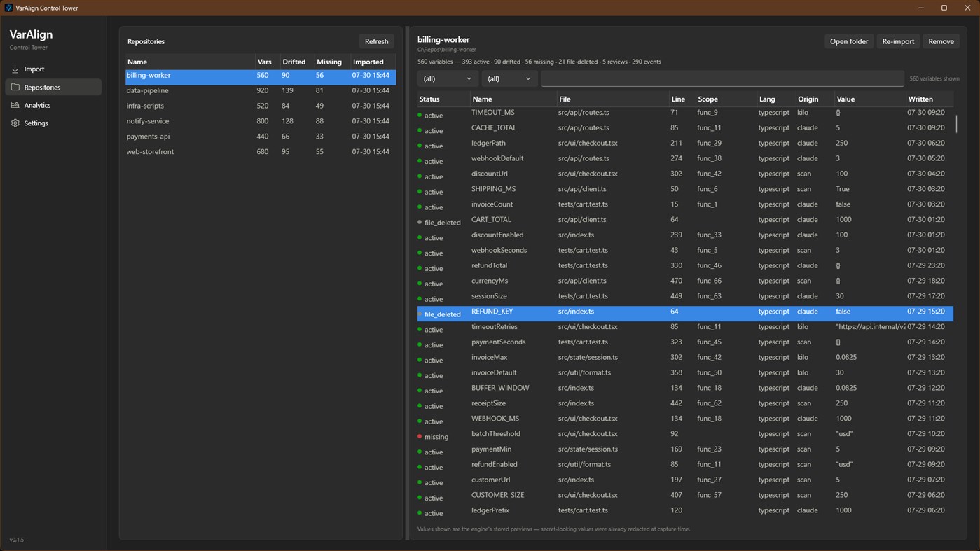
Task: Sort repositories by Drifted column header
Action: coord(296,62)
